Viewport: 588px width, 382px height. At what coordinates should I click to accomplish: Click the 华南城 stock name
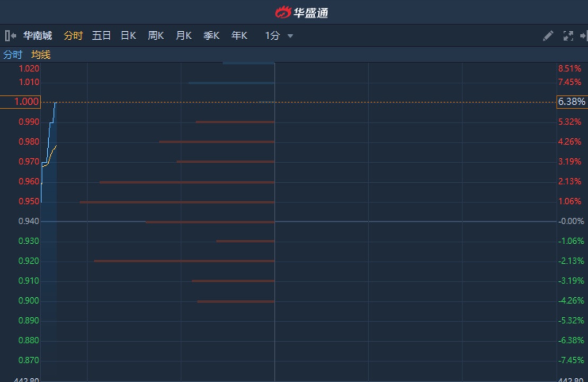(x=38, y=35)
